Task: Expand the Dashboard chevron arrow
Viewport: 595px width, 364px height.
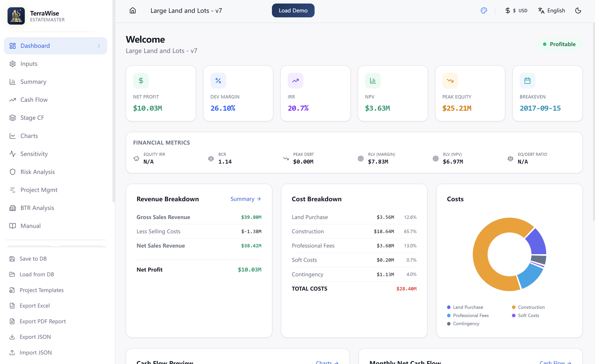Action: coord(99,46)
